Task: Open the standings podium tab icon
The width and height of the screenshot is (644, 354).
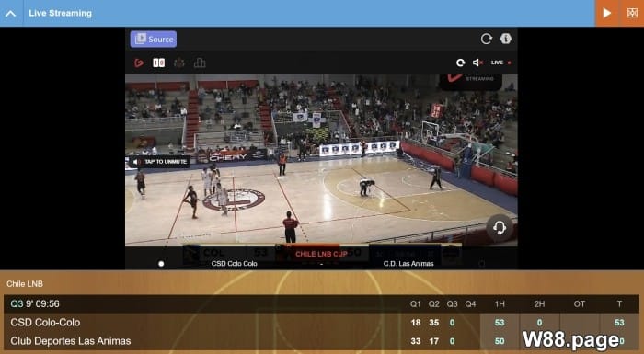Action: tap(200, 63)
